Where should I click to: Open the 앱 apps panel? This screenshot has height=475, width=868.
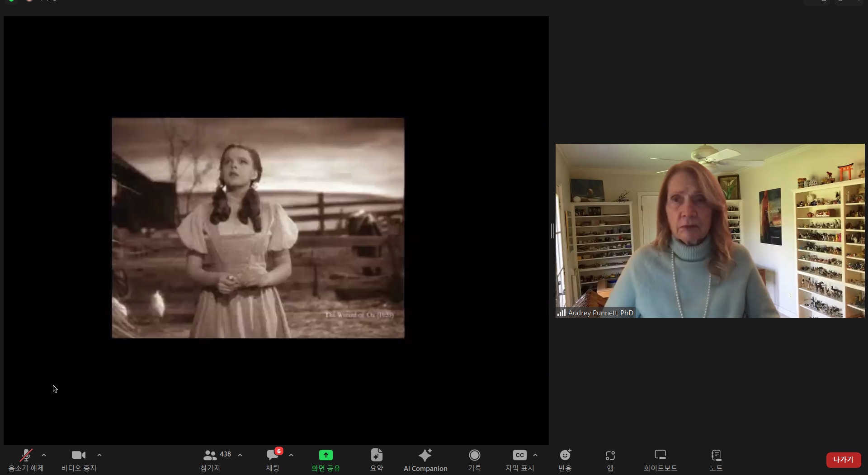(610, 461)
